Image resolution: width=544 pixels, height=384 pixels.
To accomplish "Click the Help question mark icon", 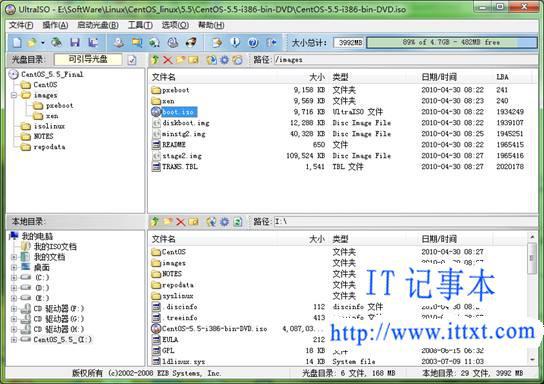I will (x=253, y=43).
